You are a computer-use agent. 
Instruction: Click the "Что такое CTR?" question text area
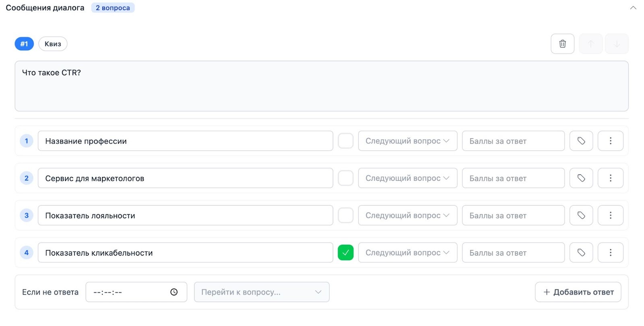pyautogui.click(x=321, y=86)
